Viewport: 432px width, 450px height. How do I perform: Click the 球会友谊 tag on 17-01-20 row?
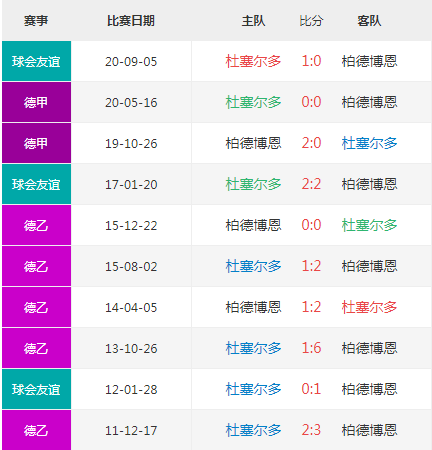click(36, 184)
